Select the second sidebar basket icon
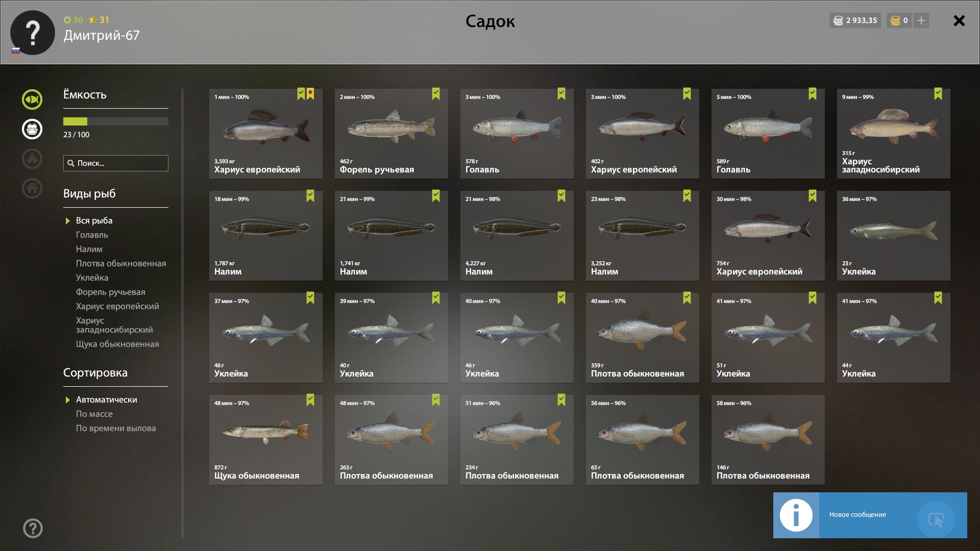The height and width of the screenshot is (551, 980). 32,129
